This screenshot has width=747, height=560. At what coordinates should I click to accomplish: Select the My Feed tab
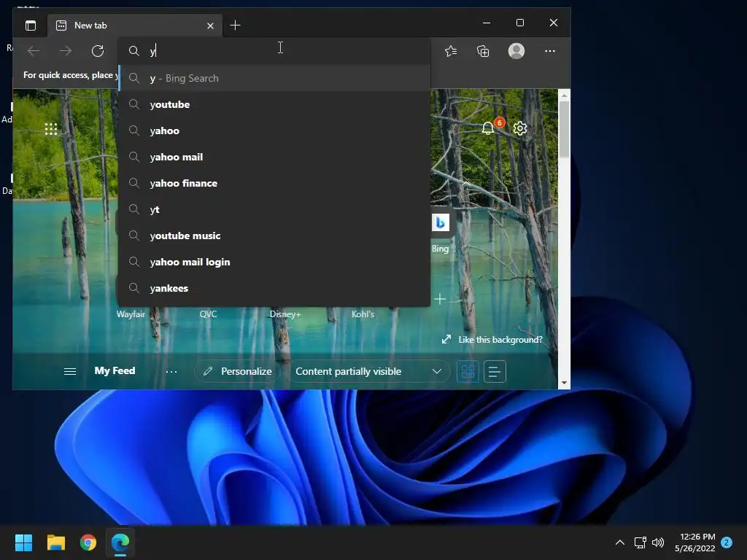coord(115,371)
